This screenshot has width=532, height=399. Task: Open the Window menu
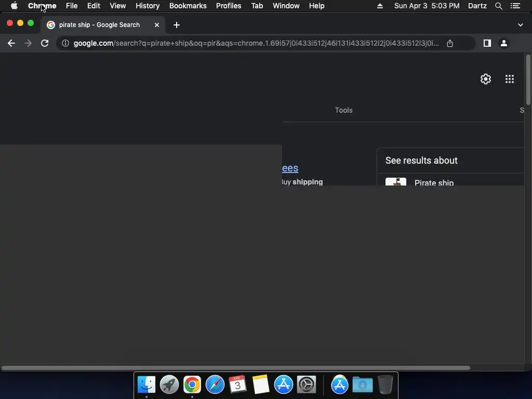[286, 6]
